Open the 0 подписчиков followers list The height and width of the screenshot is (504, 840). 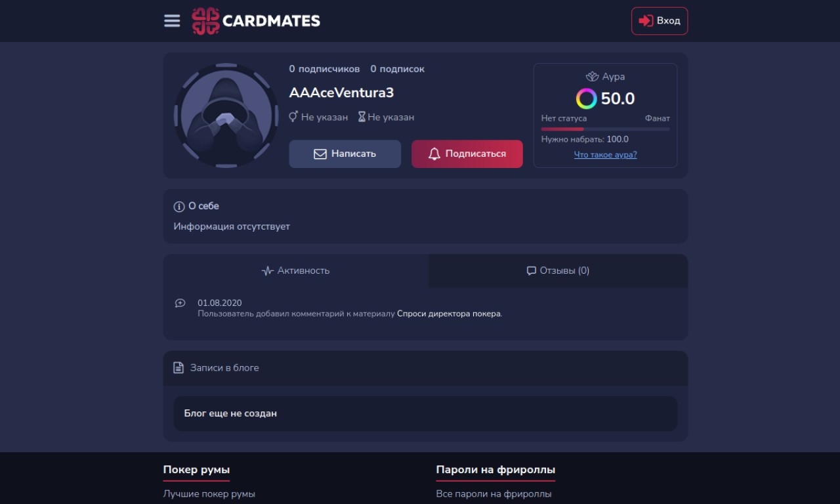(324, 69)
